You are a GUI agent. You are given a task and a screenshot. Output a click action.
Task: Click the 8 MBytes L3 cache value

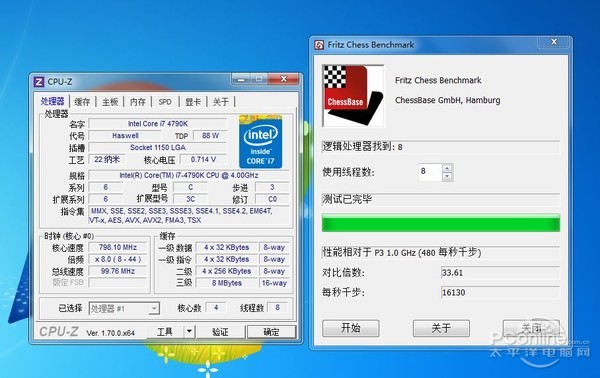pyautogui.click(x=227, y=283)
